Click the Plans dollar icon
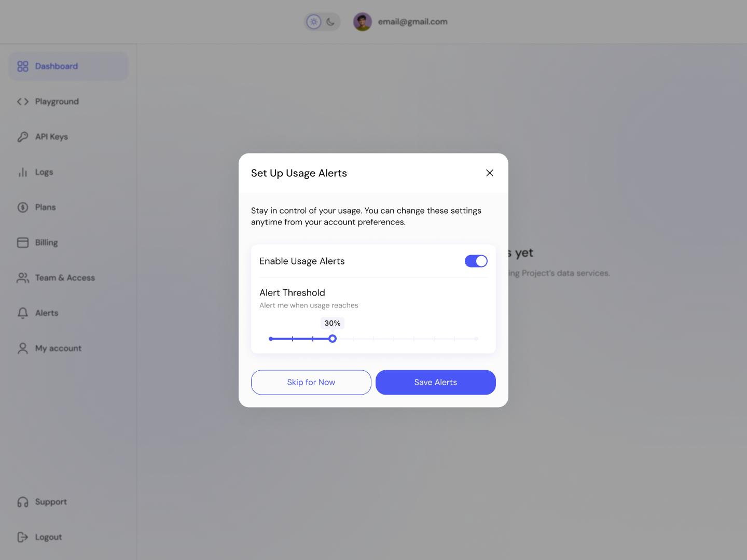Image resolution: width=747 pixels, height=560 pixels. tap(23, 207)
